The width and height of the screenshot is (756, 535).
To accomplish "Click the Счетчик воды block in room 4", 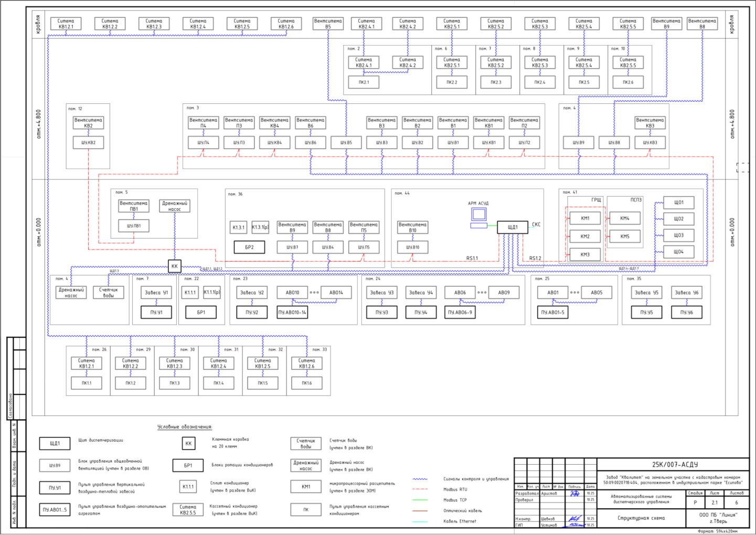I will (109, 293).
